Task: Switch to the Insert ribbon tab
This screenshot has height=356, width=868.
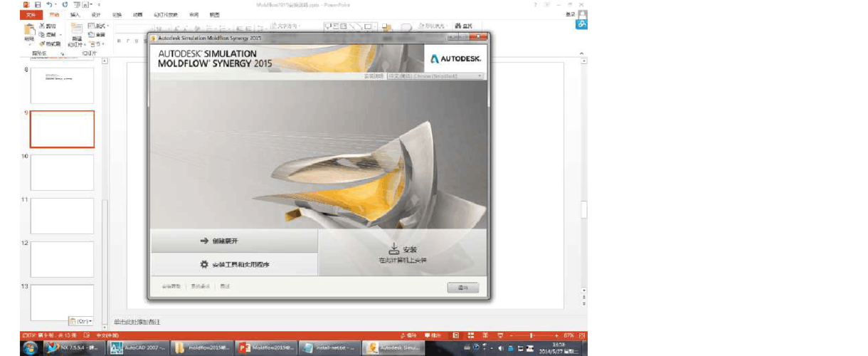Action: [75, 14]
